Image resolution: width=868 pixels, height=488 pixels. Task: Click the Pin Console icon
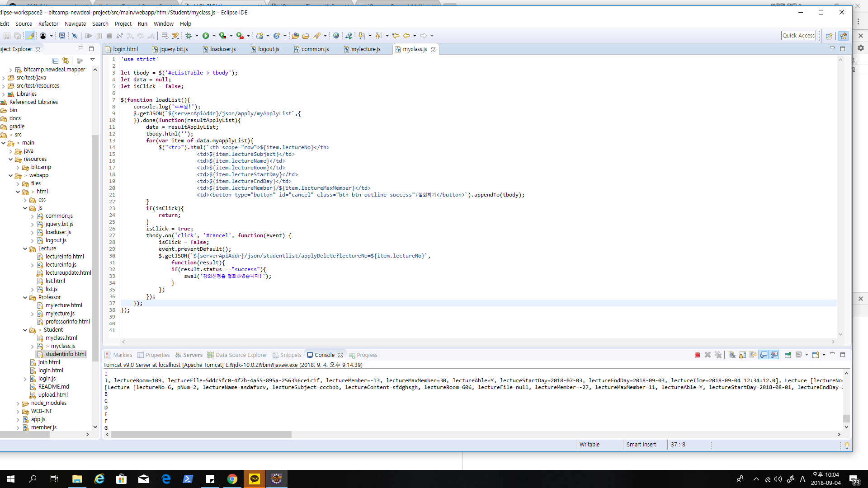[788, 355]
